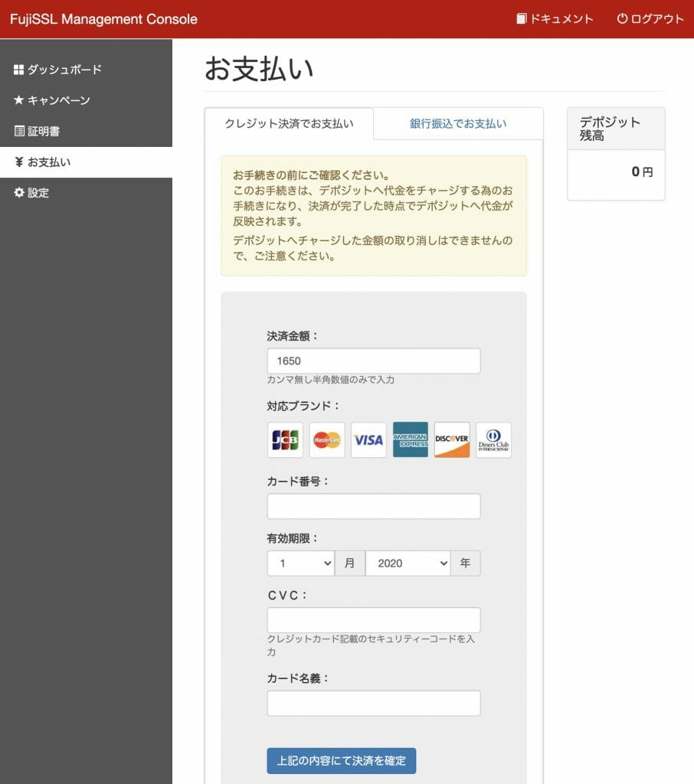Click the Diners Club brand logo
The width and height of the screenshot is (694, 784).
493,440
